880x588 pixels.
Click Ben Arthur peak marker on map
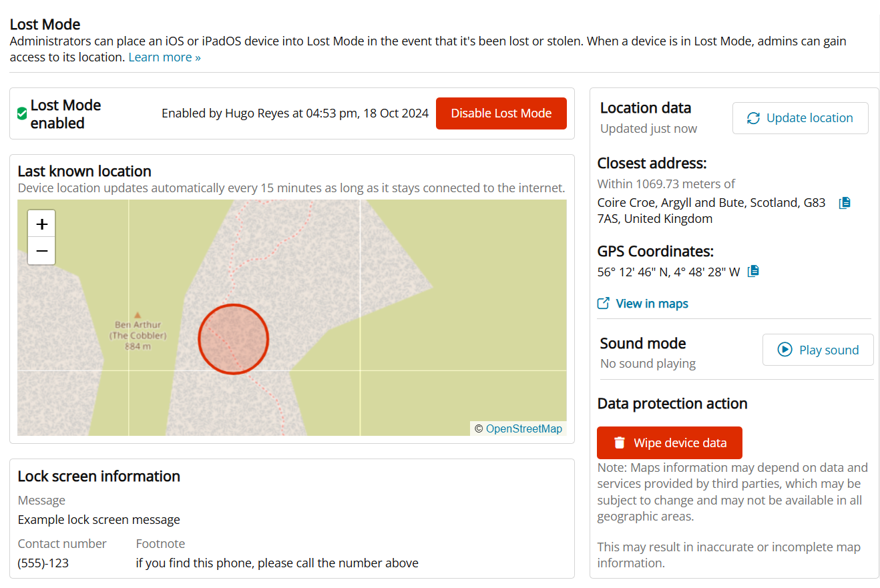pyautogui.click(x=138, y=314)
